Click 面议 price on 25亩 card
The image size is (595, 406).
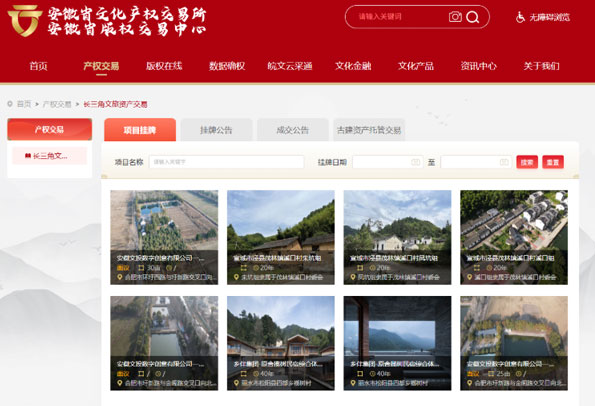[x=474, y=374]
